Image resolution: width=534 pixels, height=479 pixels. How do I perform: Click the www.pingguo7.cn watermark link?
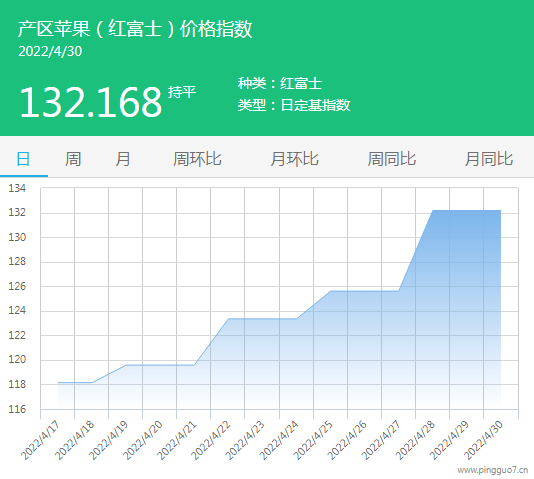(x=492, y=470)
